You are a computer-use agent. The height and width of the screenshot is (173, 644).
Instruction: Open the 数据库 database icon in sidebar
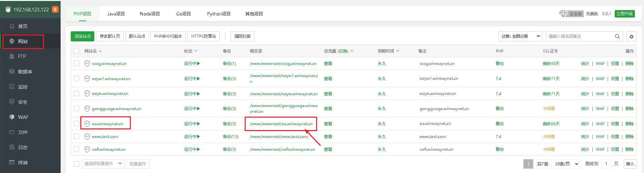click(12, 72)
